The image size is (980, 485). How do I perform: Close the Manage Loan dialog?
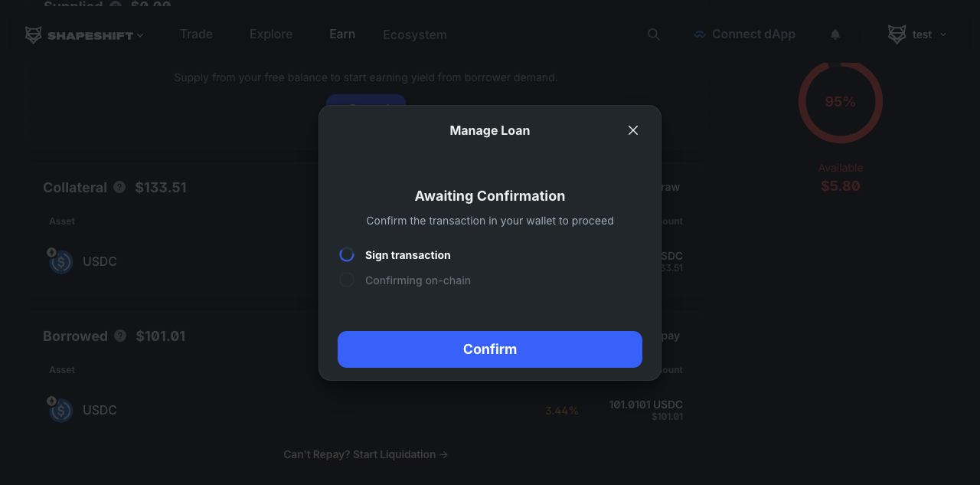tap(633, 130)
